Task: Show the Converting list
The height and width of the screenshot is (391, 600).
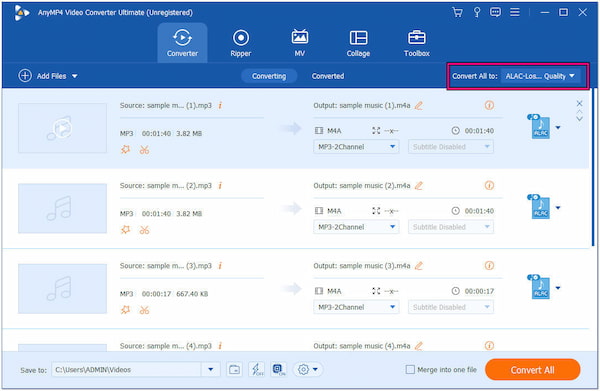Action: (269, 76)
